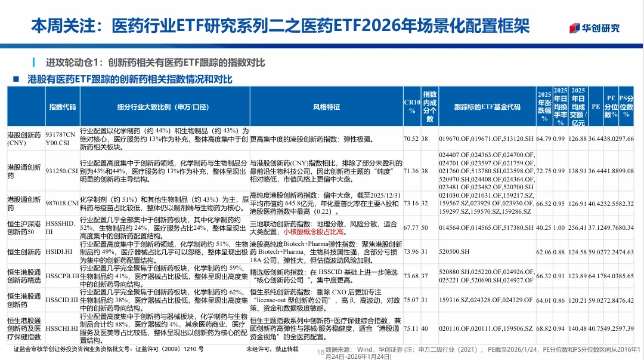Click the CR10 value 73.16
The width and height of the screenshot is (644, 360).
411,203
